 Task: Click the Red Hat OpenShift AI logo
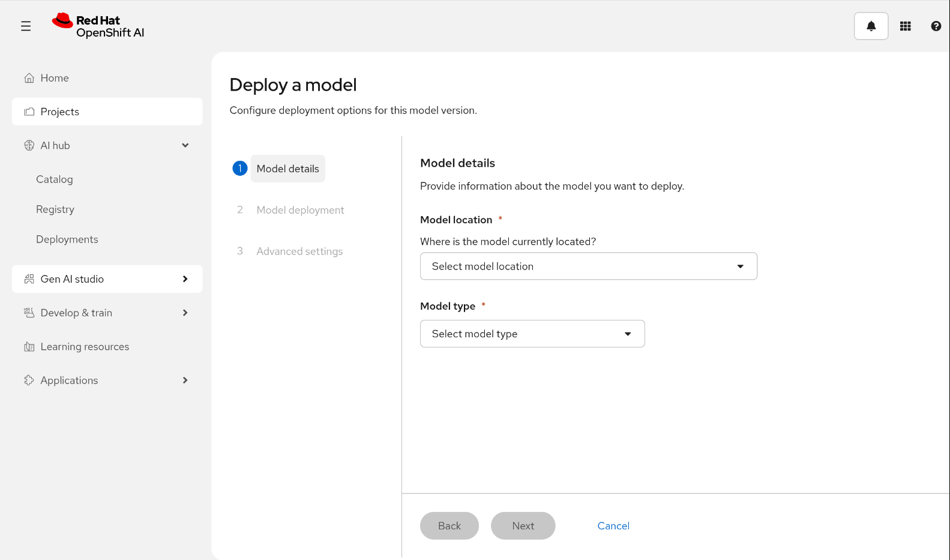[x=98, y=26]
